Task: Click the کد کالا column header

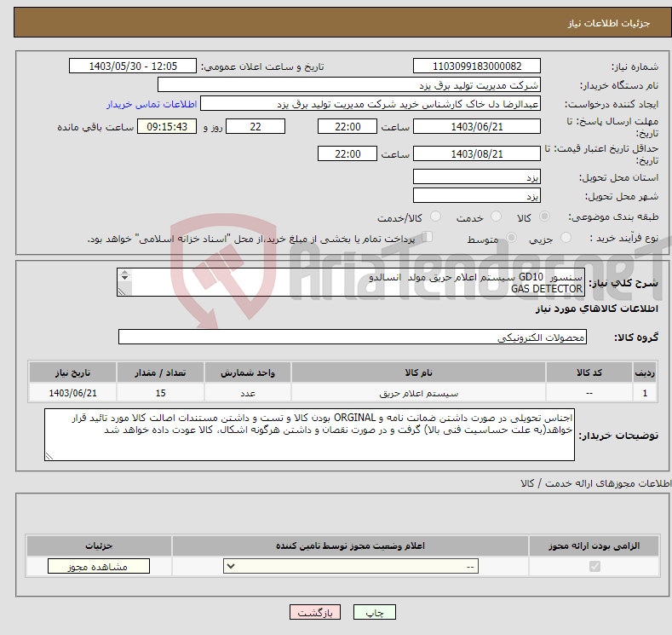Action: (589, 372)
